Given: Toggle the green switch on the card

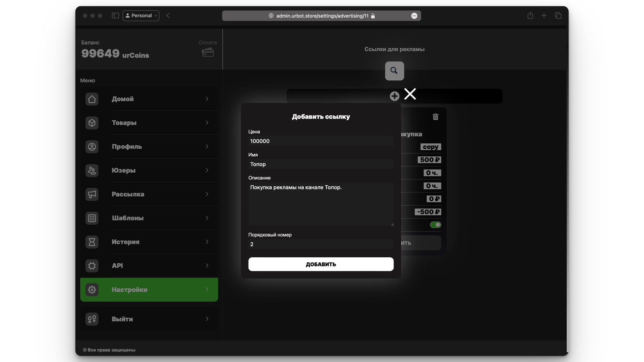Looking at the screenshot, I should (435, 225).
